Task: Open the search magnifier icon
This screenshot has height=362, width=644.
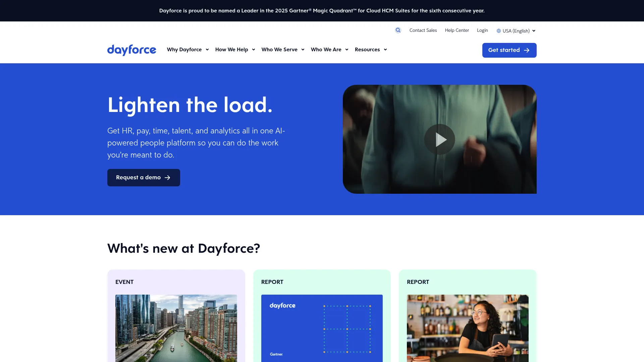Action: pyautogui.click(x=398, y=30)
